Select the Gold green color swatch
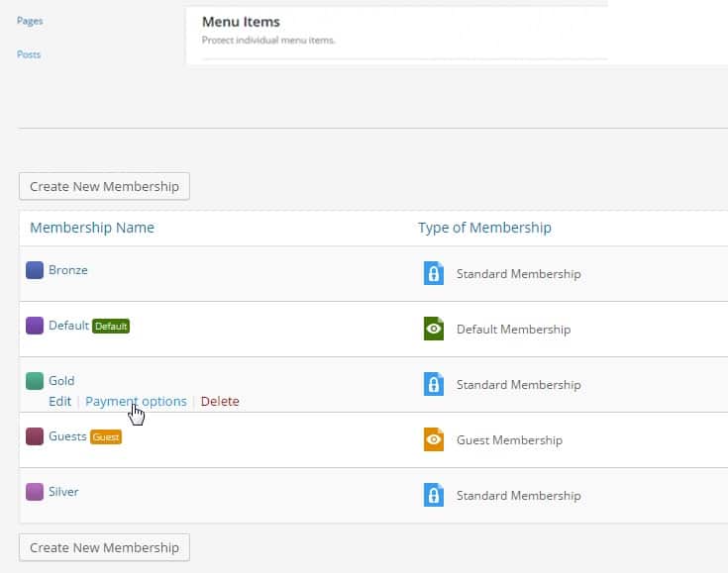728x573 pixels. pos(35,381)
